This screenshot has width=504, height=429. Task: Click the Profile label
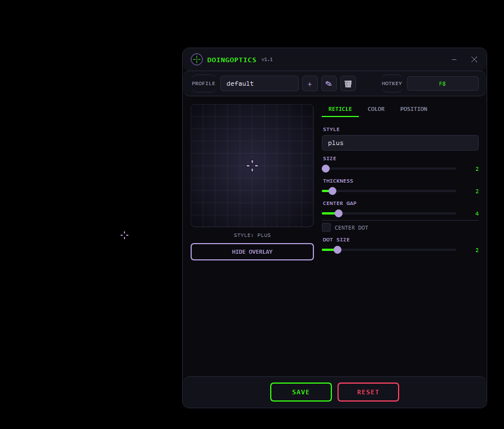(x=204, y=83)
